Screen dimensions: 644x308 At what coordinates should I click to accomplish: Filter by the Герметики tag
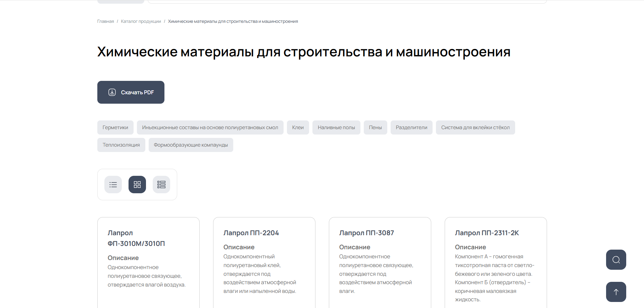[115, 127]
